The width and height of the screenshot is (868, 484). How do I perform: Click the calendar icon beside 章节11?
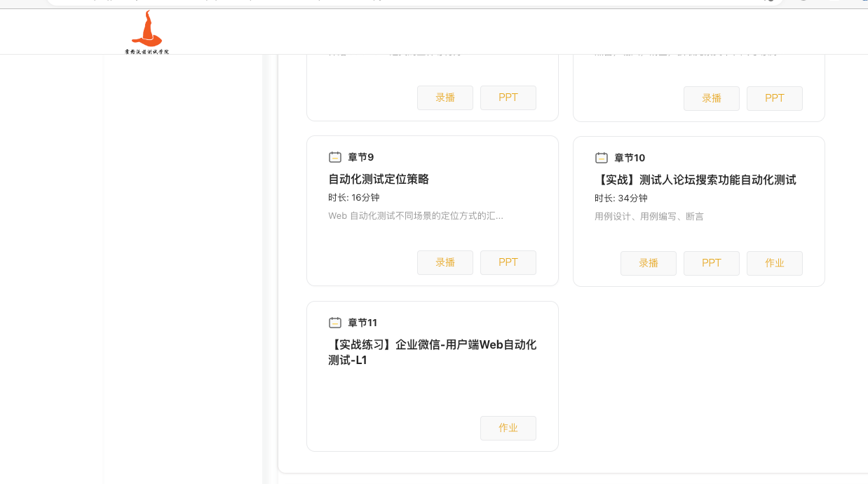point(335,323)
